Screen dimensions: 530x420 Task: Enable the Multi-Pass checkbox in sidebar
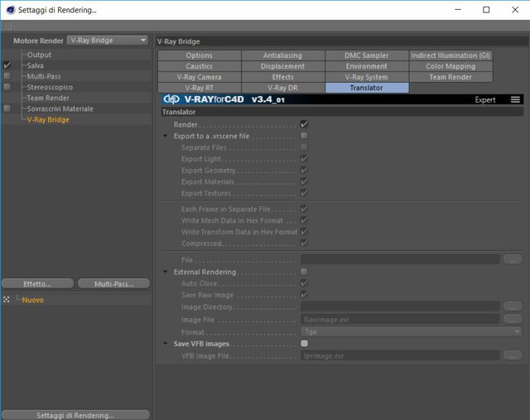tap(7, 76)
